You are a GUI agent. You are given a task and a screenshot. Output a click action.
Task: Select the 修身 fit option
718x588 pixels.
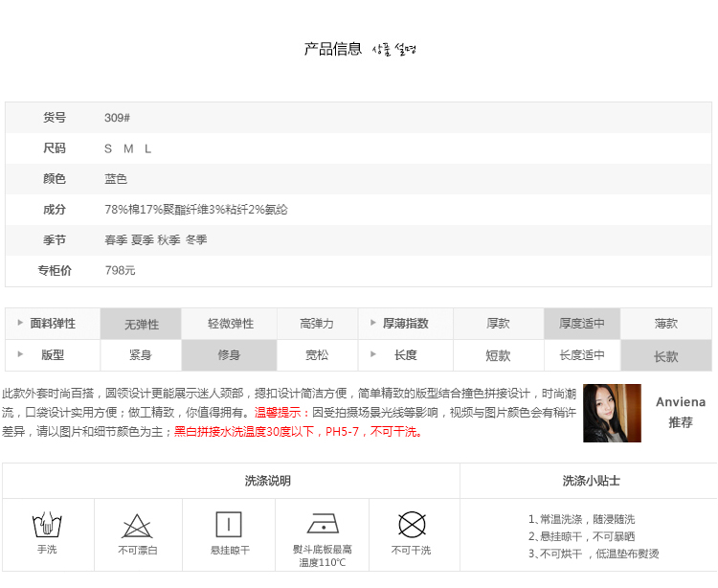point(230,355)
